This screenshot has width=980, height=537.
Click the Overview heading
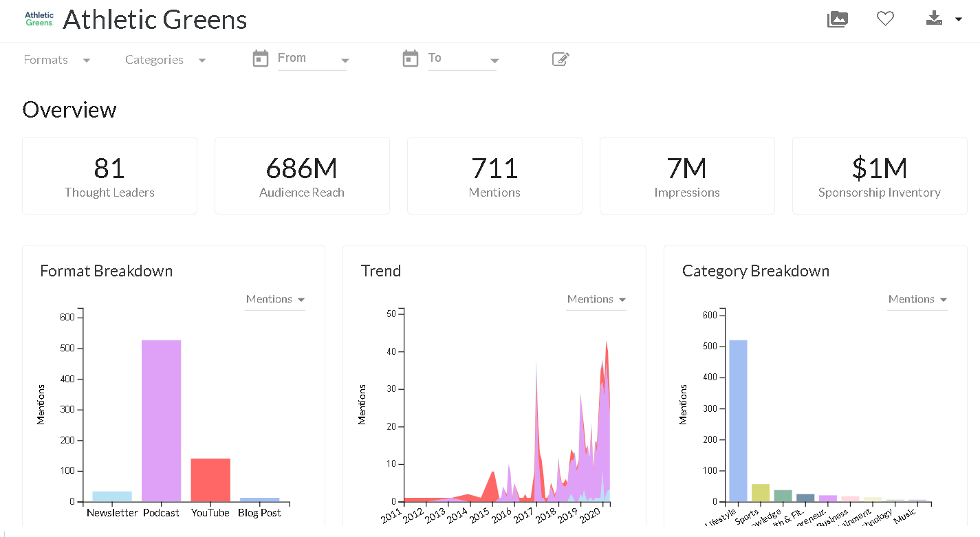[69, 110]
